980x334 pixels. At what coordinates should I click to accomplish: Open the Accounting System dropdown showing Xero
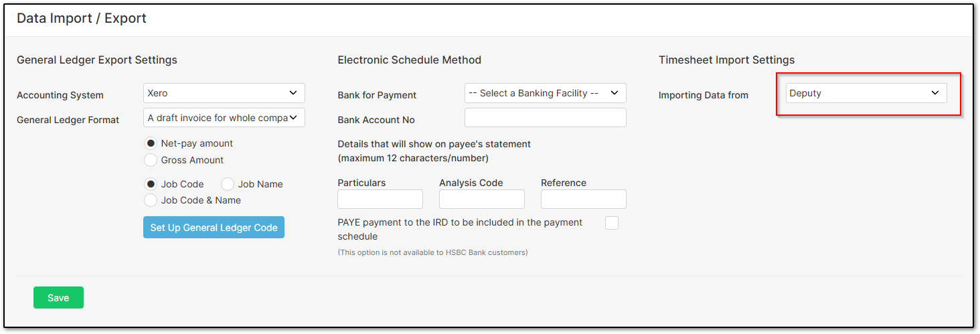(x=224, y=93)
